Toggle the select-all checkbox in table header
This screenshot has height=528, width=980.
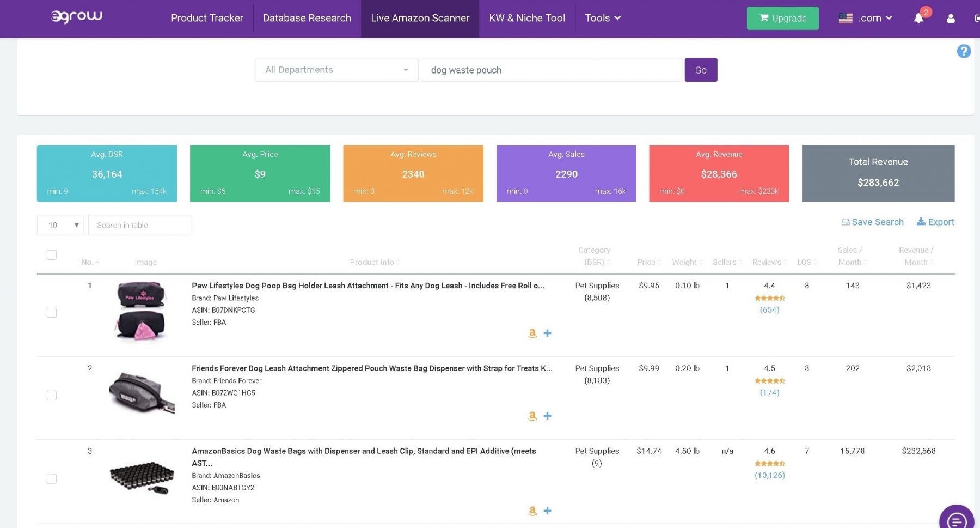coord(52,254)
